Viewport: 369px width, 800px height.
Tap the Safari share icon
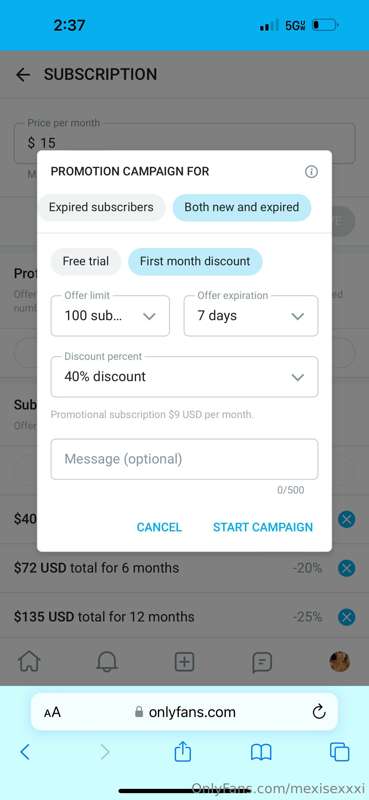click(183, 752)
